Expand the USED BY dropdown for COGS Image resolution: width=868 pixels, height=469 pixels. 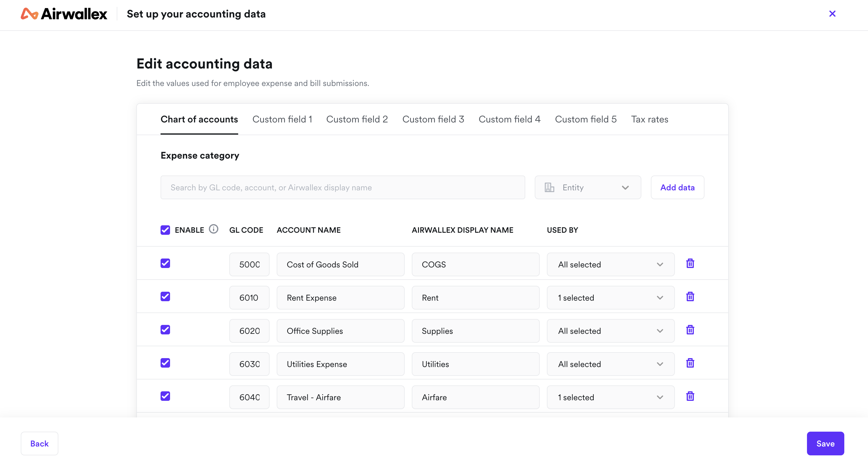point(610,264)
